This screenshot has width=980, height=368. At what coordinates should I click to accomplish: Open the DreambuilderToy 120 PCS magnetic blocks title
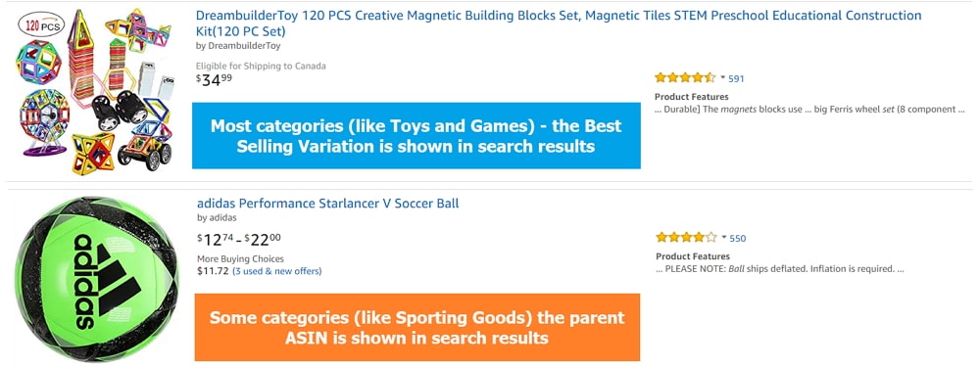(559, 23)
